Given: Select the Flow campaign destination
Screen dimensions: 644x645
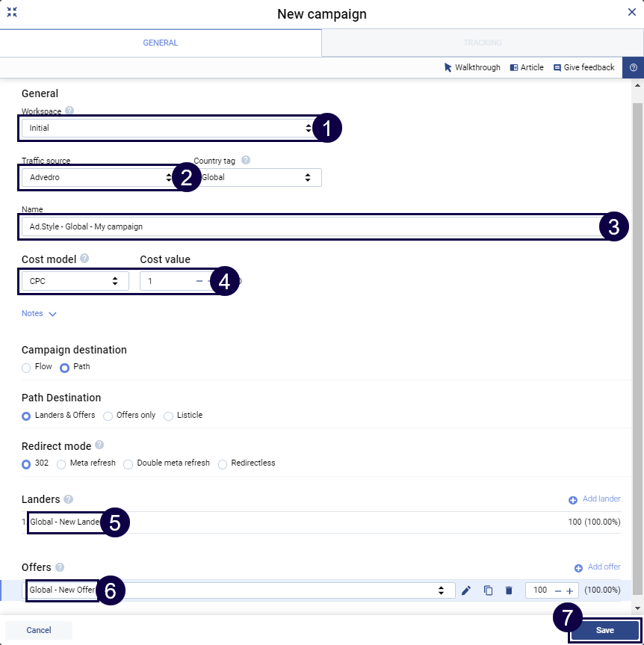Looking at the screenshot, I should (x=27, y=368).
